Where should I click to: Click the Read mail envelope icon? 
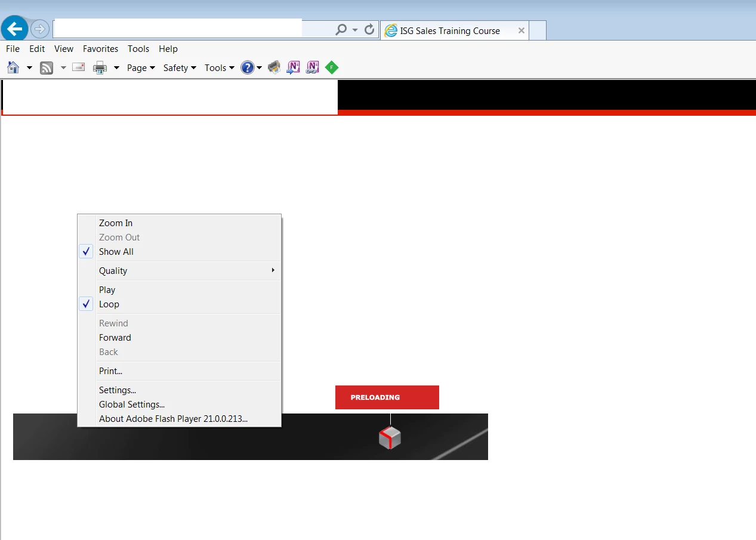tap(78, 67)
